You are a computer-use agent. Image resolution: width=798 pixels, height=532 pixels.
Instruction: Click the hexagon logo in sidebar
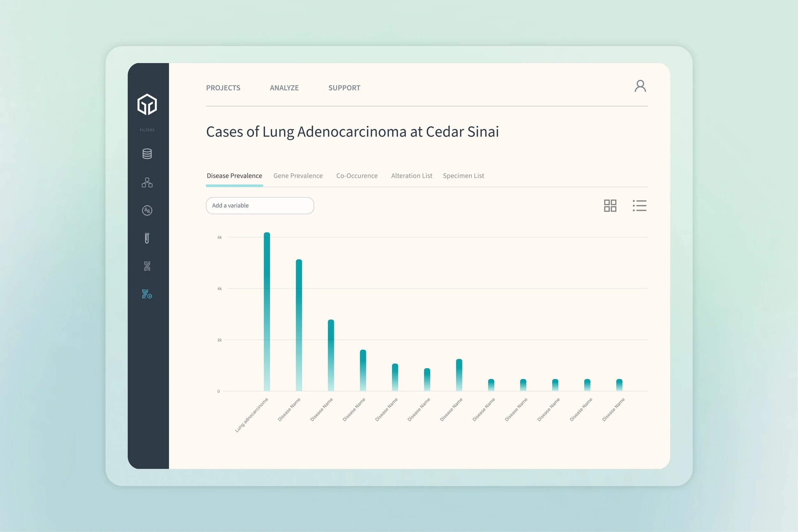[x=147, y=104]
